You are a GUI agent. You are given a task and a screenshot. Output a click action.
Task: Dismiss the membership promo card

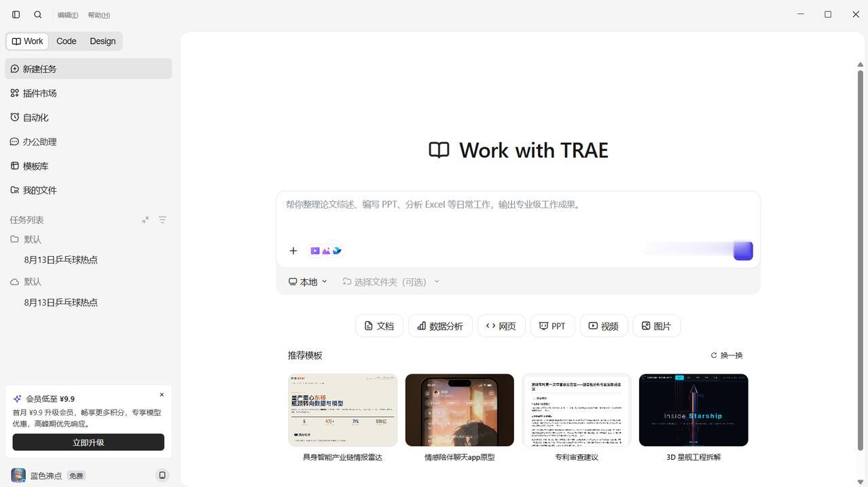pos(162,395)
